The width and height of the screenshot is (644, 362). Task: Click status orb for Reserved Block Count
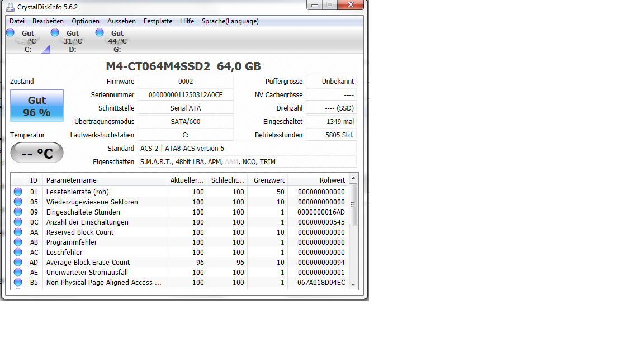click(x=18, y=232)
